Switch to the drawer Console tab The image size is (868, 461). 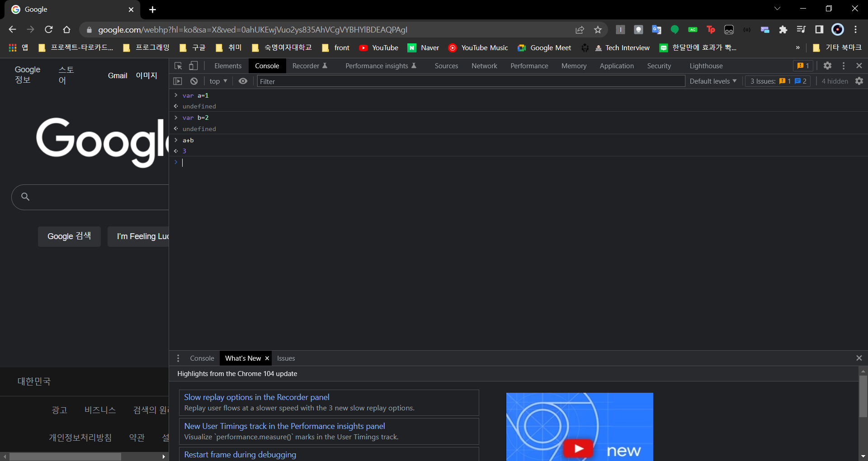click(202, 358)
